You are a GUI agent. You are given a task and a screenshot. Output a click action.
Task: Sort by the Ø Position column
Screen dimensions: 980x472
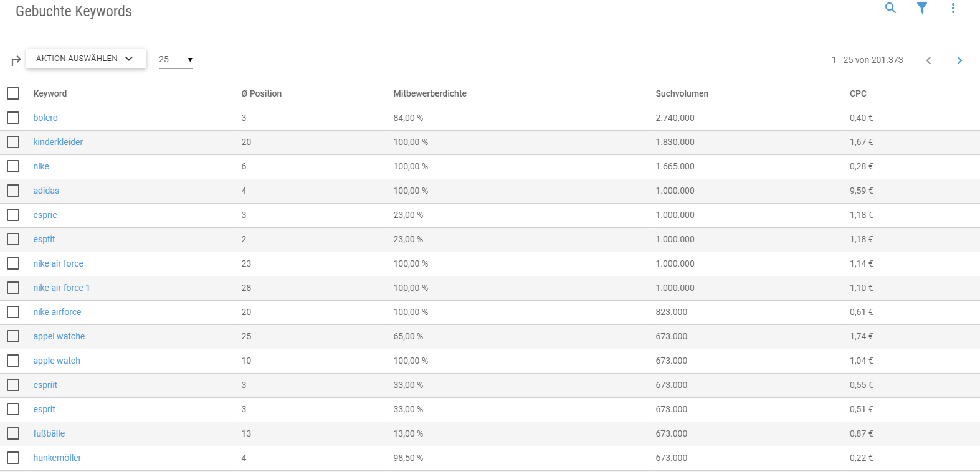pos(262,93)
